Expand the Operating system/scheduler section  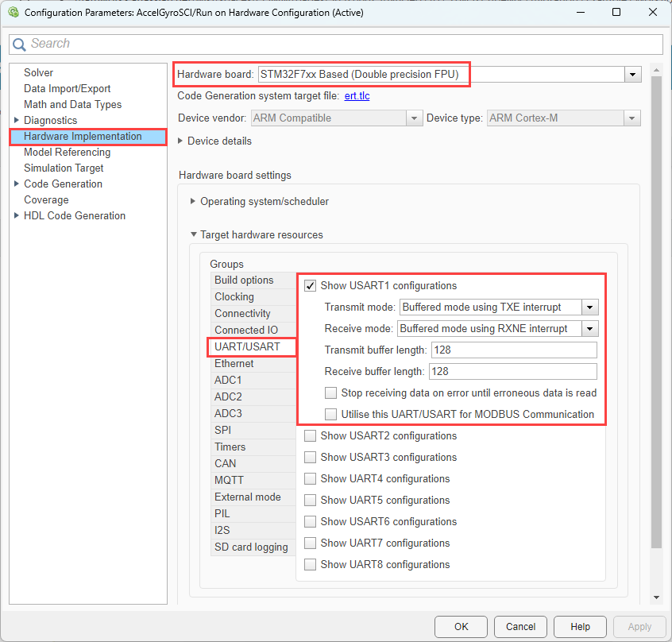click(193, 201)
